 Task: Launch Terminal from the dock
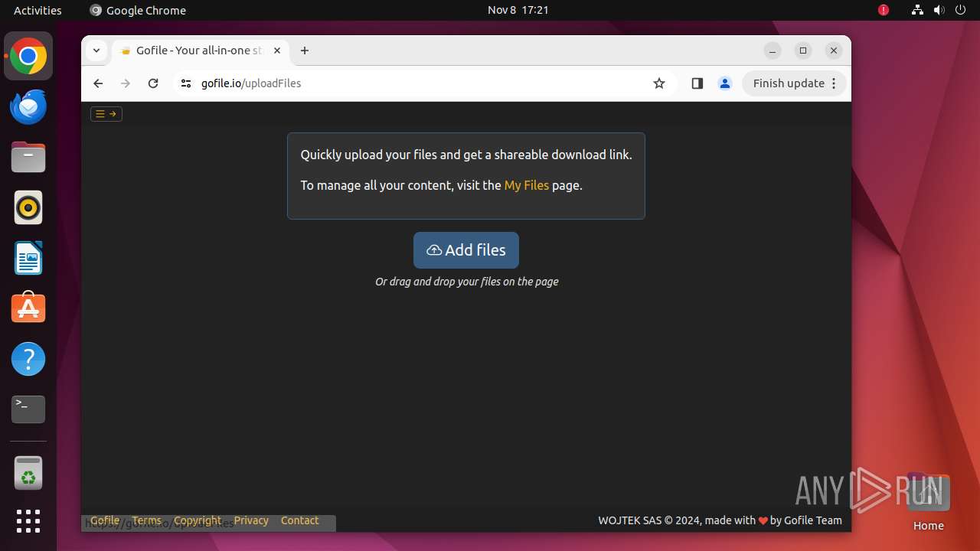pyautogui.click(x=28, y=409)
